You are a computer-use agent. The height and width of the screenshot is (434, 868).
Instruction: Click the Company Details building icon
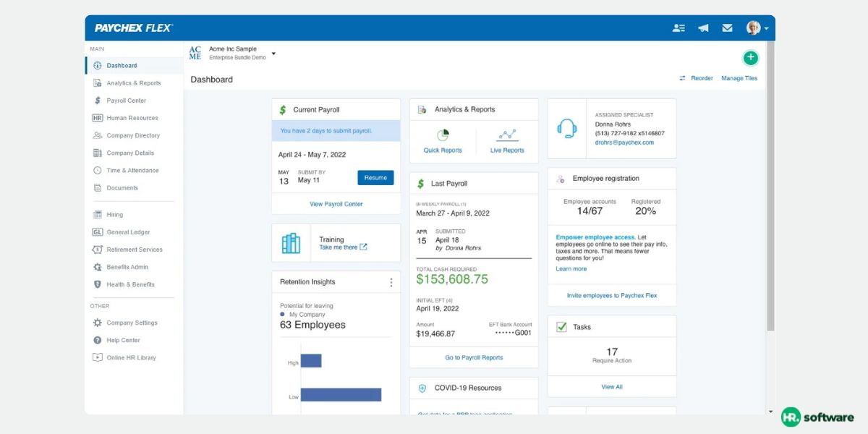point(98,153)
